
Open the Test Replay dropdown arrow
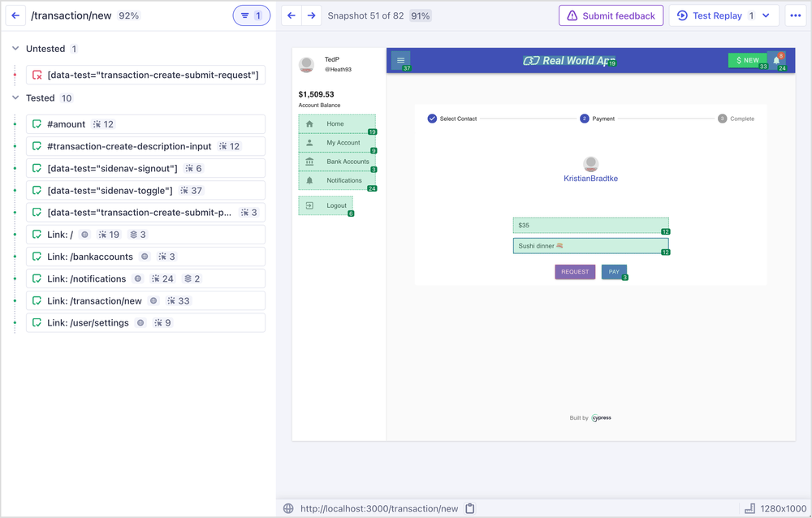[766, 15]
